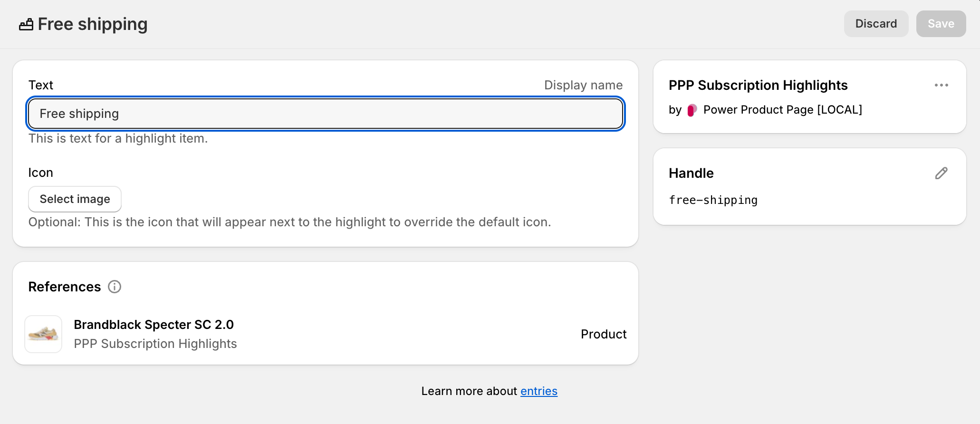Click the info icon next to References
The width and height of the screenshot is (980, 424).
115,287
